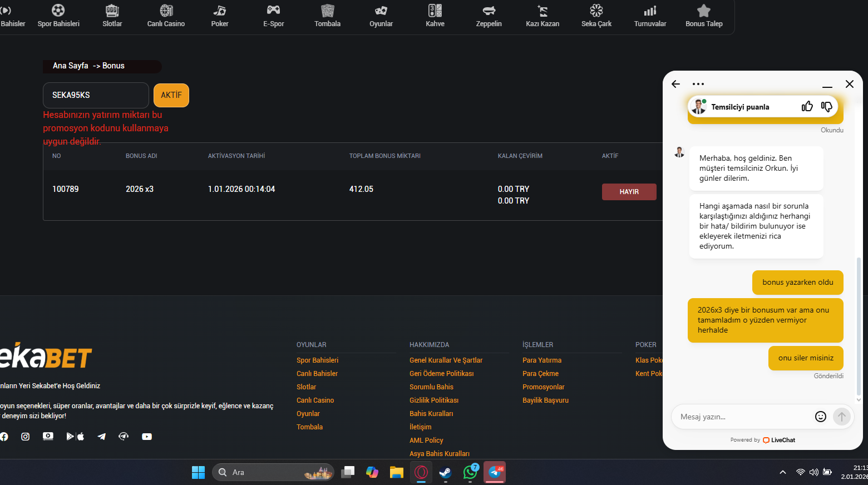Open Gizlilik Politikası footer link
The height and width of the screenshot is (485, 868).
(434, 400)
